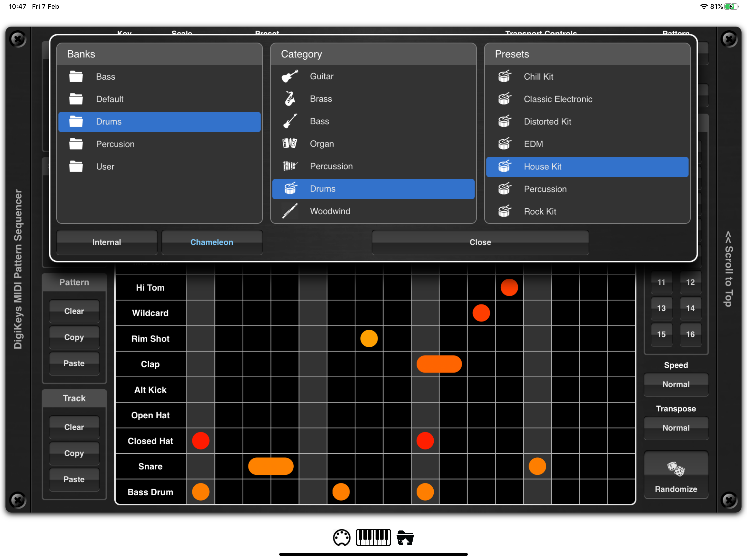
Task: Open the Transpose Normal selector
Action: tap(676, 428)
